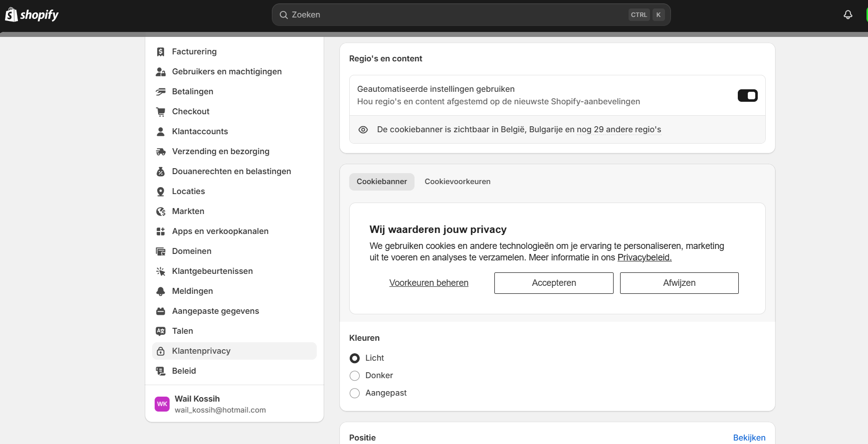
Task: Select the Donker color option
Action: 355,376
